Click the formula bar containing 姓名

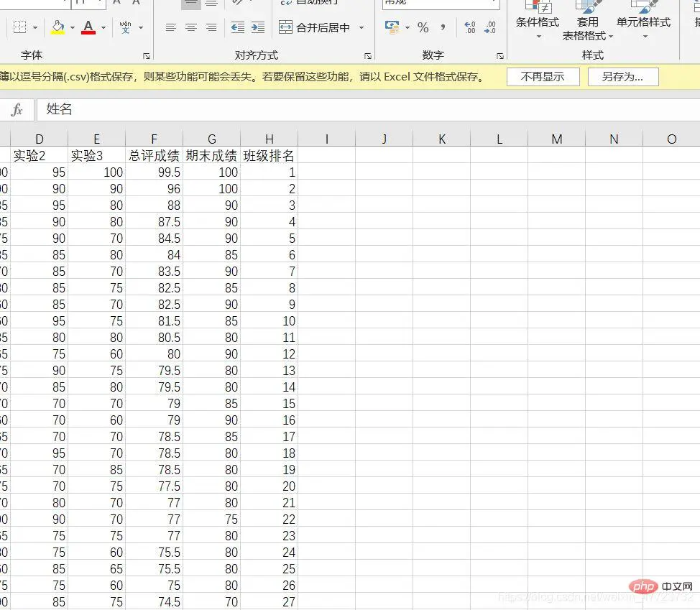pyautogui.click(x=359, y=109)
